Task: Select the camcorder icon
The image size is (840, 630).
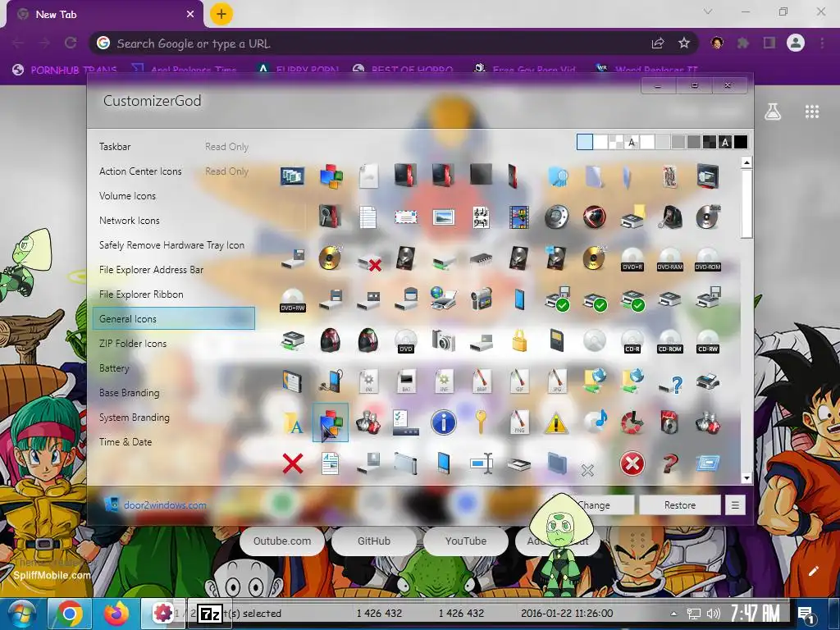Action: [x=481, y=300]
